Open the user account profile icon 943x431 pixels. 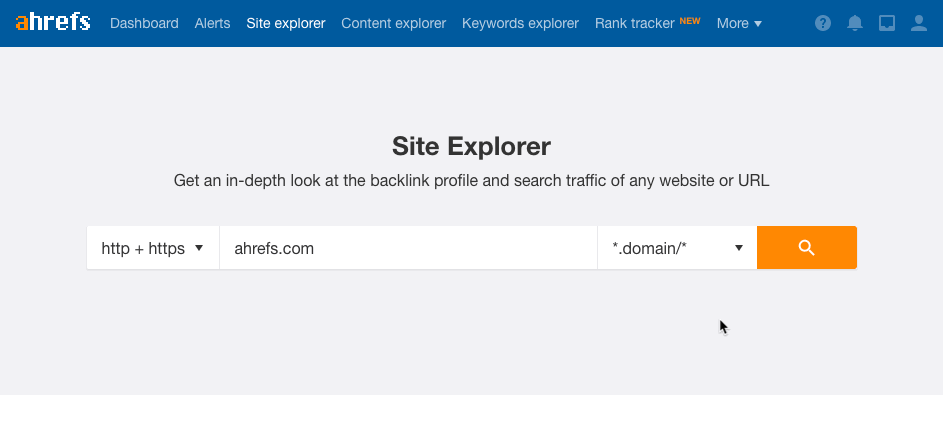pyautogui.click(x=919, y=23)
